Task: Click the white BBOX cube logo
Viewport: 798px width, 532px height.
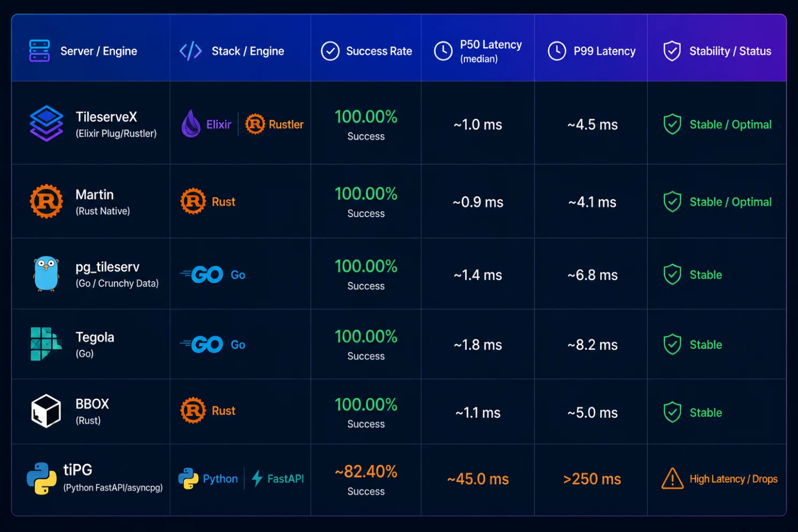Action: pyautogui.click(x=46, y=411)
